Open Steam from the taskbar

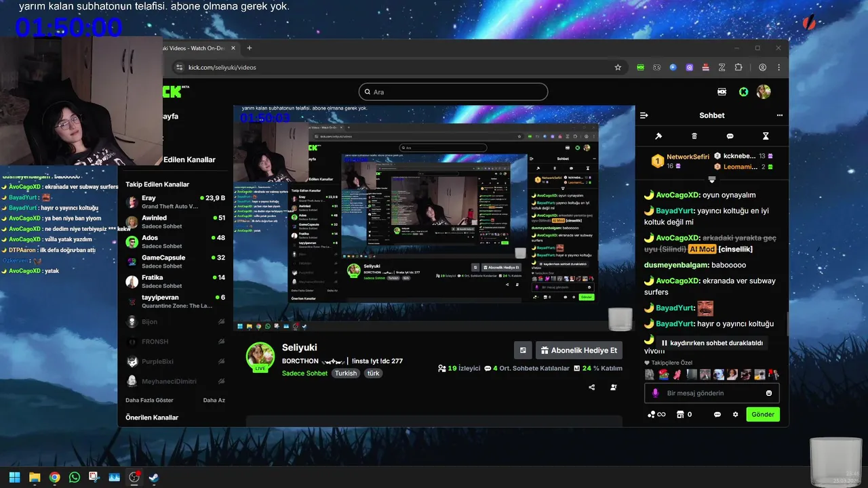pos(154,477)
